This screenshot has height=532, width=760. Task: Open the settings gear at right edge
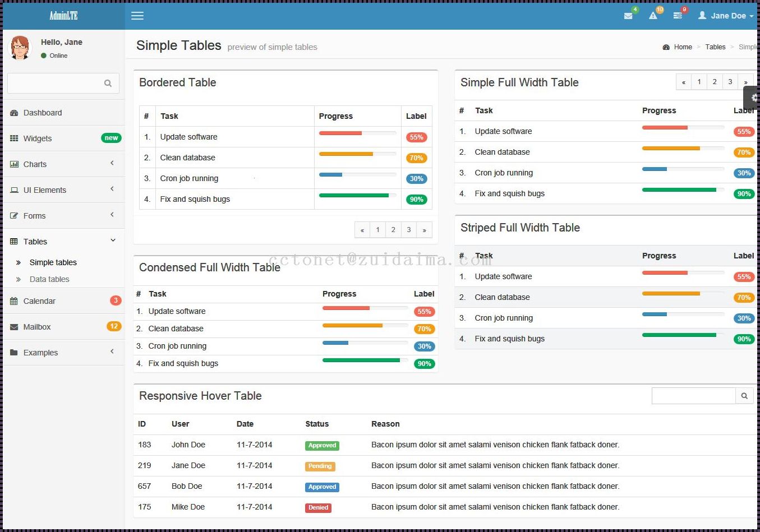tap(754, 98)
